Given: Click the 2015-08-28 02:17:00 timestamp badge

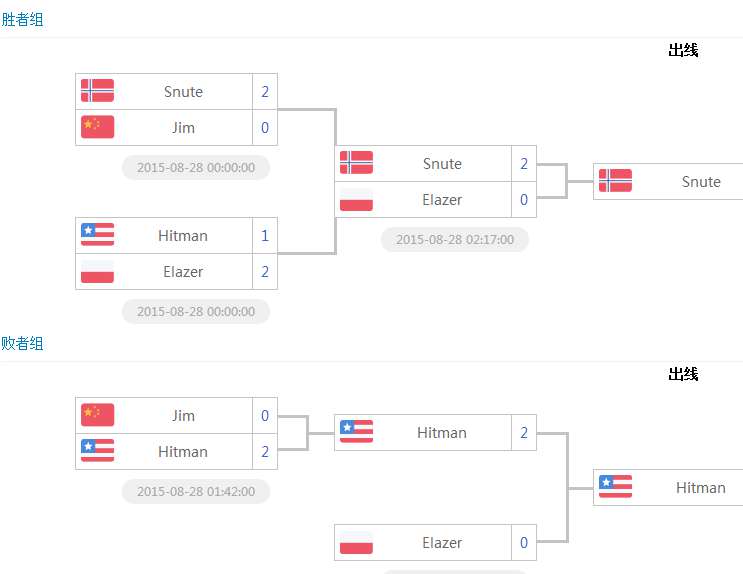Looking at the screenshot, I should pos(455,239).
